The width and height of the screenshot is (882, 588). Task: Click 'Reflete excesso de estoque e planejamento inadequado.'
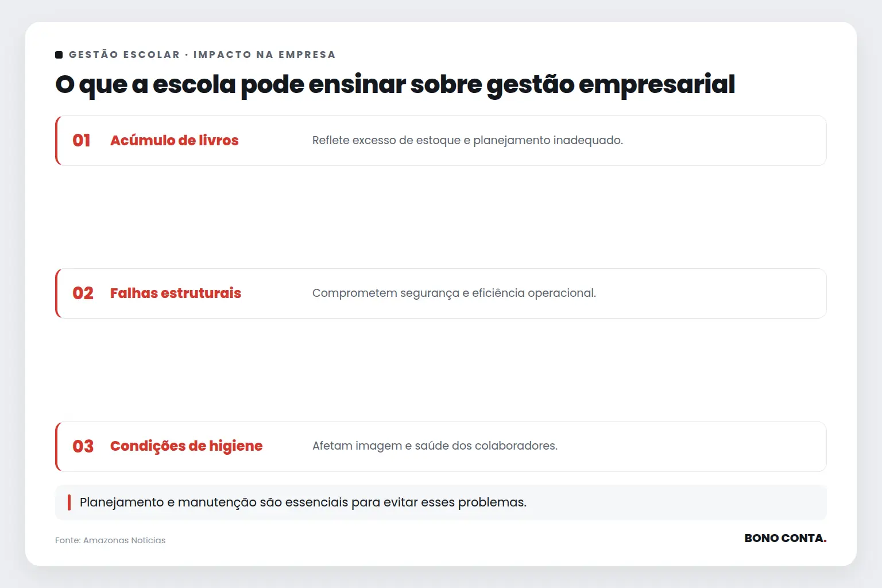pos(467,141)
